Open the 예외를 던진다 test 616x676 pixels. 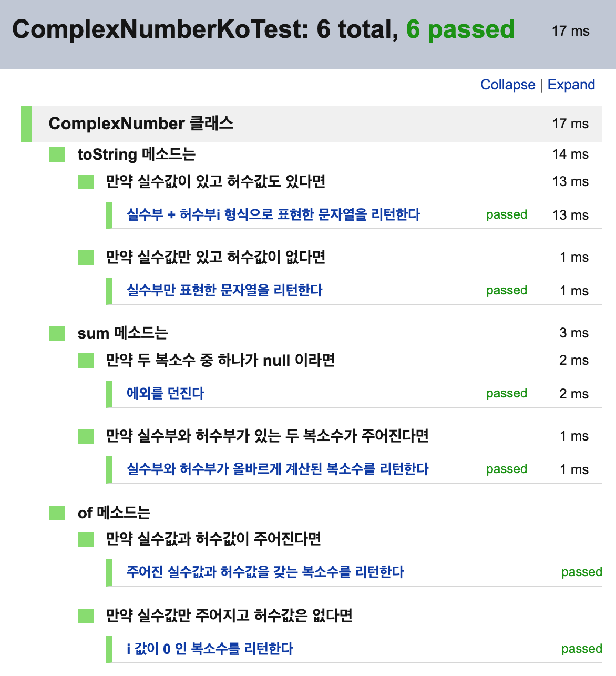pyautogui.click(x=165, y=393)
